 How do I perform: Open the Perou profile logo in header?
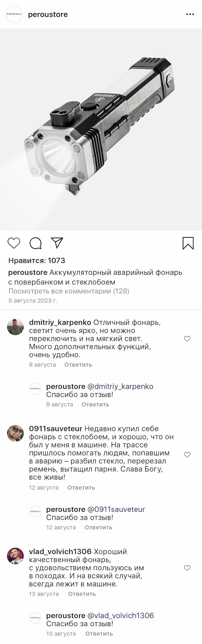14,15
